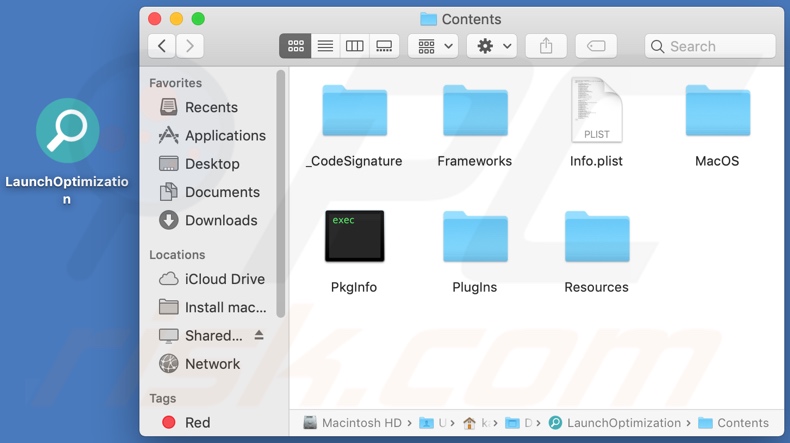This screenshot has height=443, width=790.
Task: Click the PkgInfo name label
Action: 354,287
